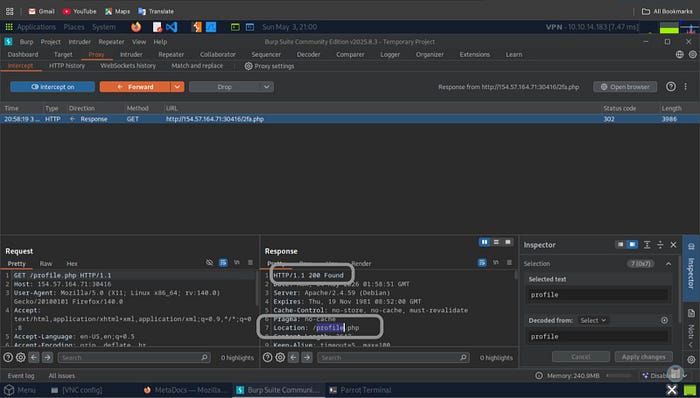Image resolution: width=700 pixels, height=398 pixels.
Task: Click Apply changes in Inspector
Action: [x=643, y=357]
